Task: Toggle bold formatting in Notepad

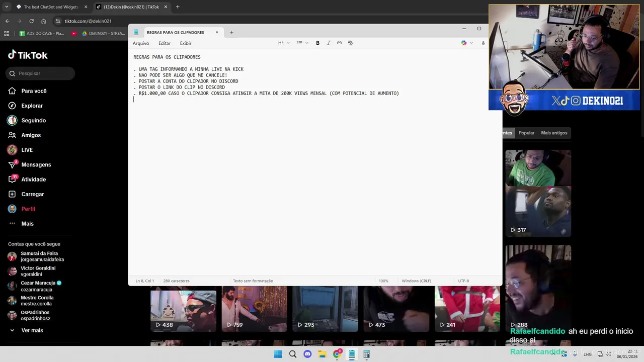Action: (317, 43)
